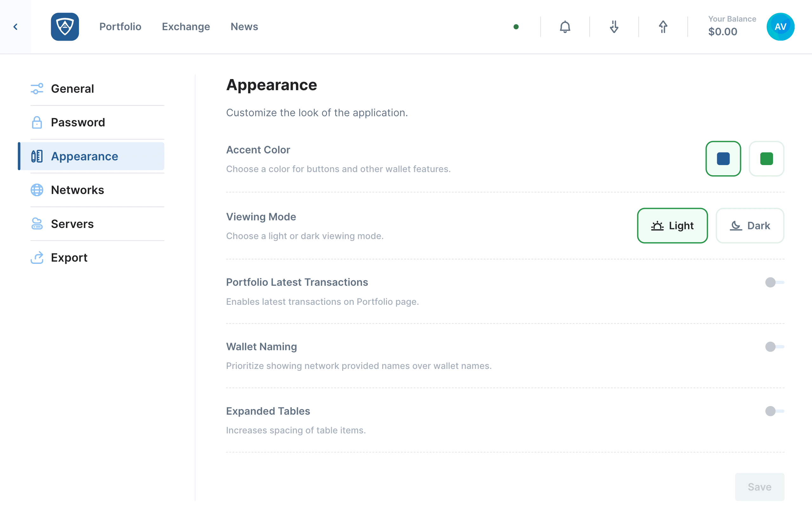Click 'Prioritize showing network provided names' description
This screenshot has height=508, width=812.
pos(359,366)
